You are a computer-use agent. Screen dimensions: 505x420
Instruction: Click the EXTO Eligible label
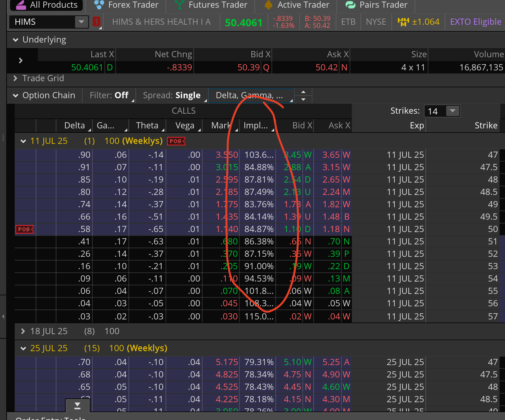(476, 22)
